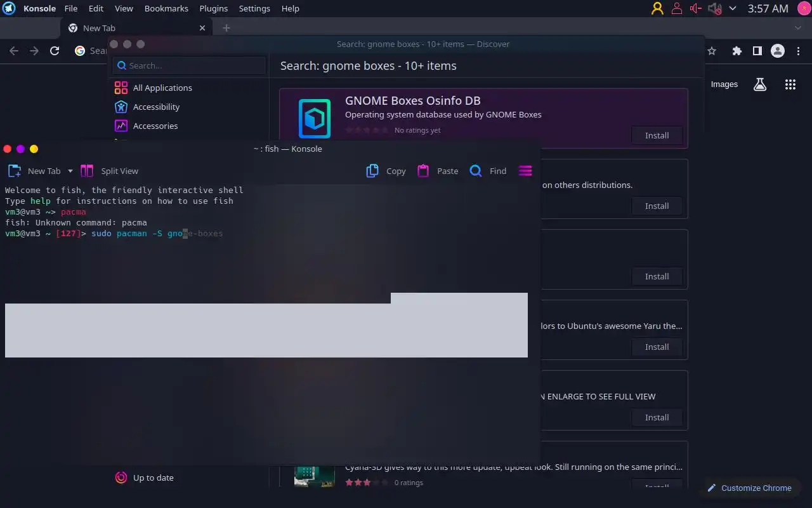Click the Discover title 'Search: gnome boxes - 10+ items'
This screenshot has height=508, width=812.
click(369, 65)
